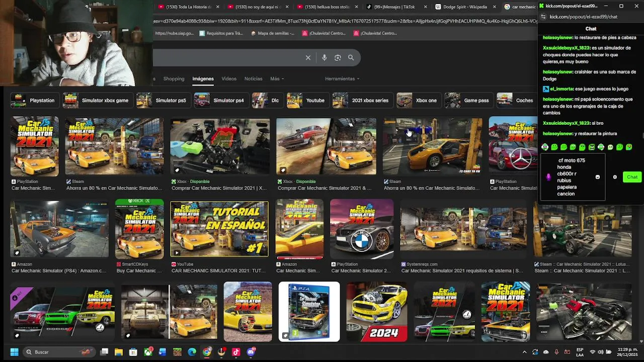Open Kick chat settings gear
644x362 pixels.
coord(615,177)
